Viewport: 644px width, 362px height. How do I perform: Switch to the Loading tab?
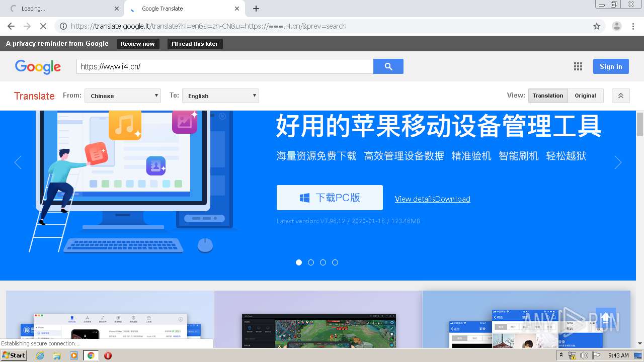[x=63, y=9]
